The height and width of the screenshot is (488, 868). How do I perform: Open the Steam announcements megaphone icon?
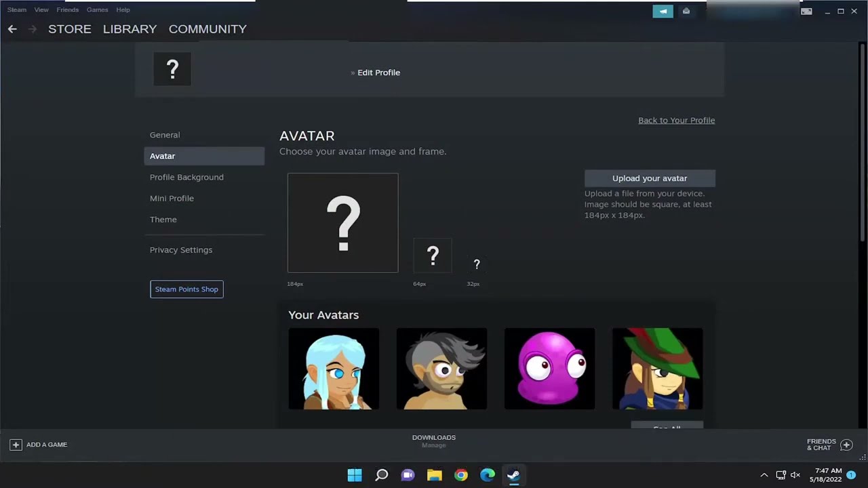[x=663, y=11]
